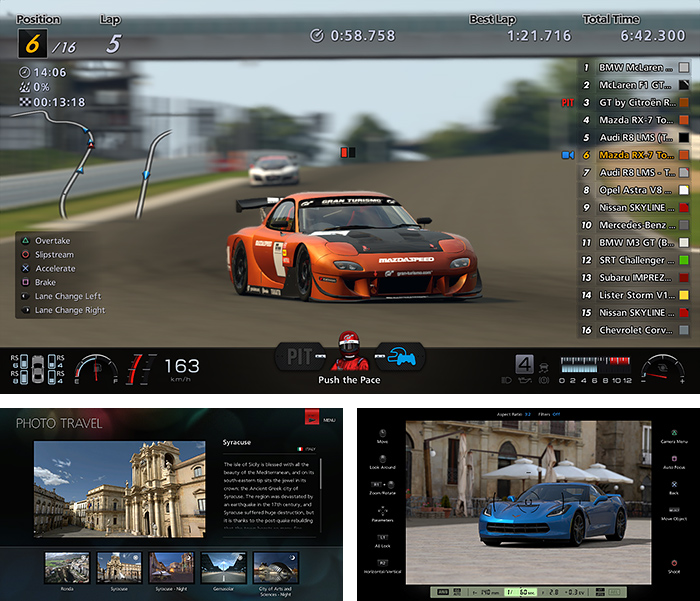The width and height of the screenshot is (700, 601).
Task: Click the track course map
Action: point(89,165)
